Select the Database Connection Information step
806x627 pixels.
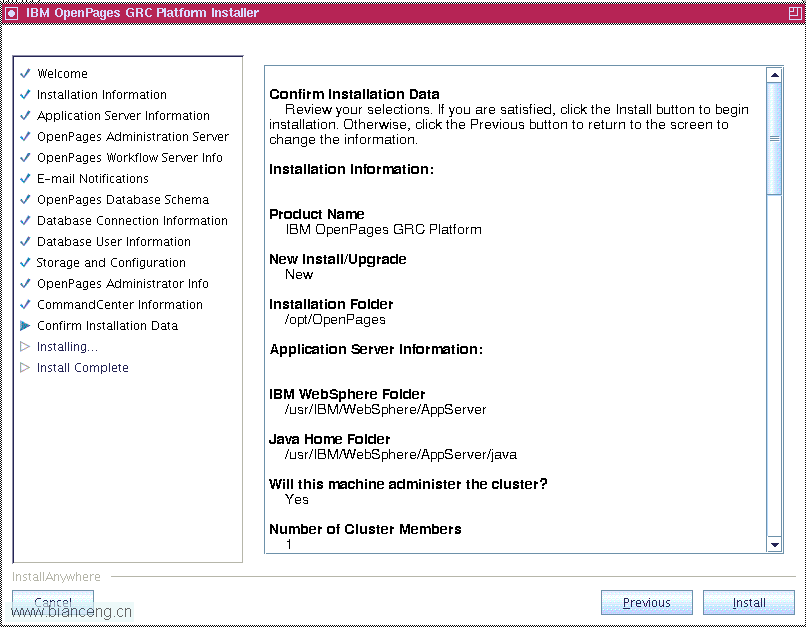coord(132,220)
